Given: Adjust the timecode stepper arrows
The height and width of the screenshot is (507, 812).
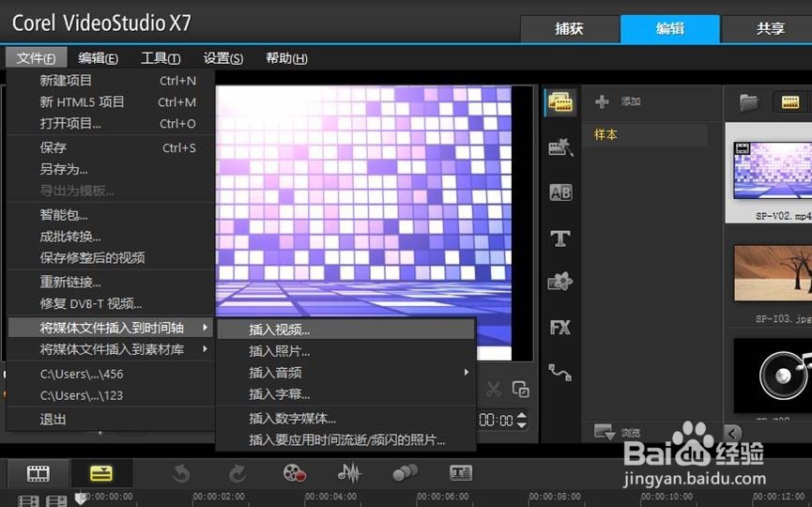Looking at the screenshot, I should click(x=522, y=420).
